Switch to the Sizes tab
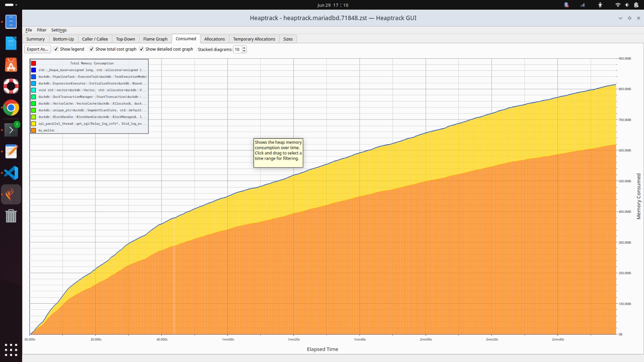Image resolution: width=644 pixels, height=362 pixels. pos(288,39)
